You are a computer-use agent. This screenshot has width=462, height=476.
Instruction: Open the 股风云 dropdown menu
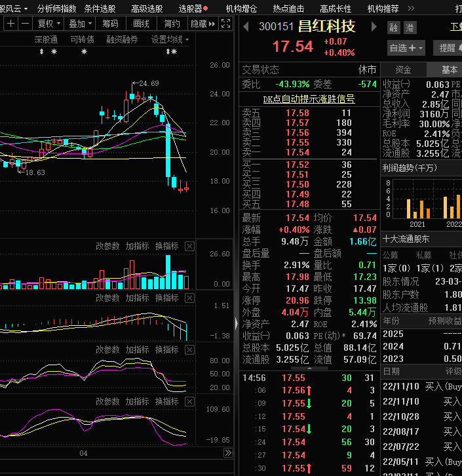[14, 9]
